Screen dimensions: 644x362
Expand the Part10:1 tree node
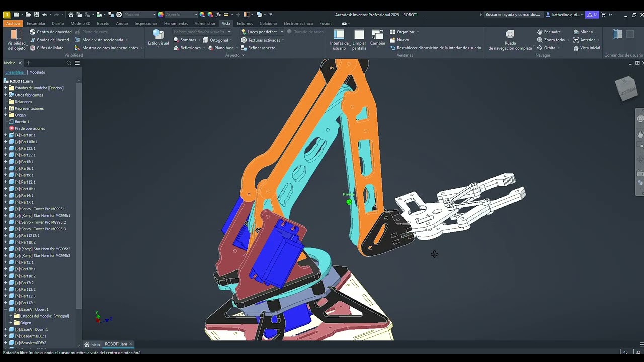[6, 135]
